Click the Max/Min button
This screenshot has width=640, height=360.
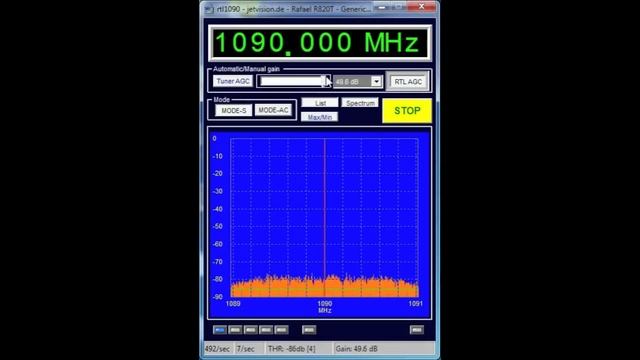[320, 117]
